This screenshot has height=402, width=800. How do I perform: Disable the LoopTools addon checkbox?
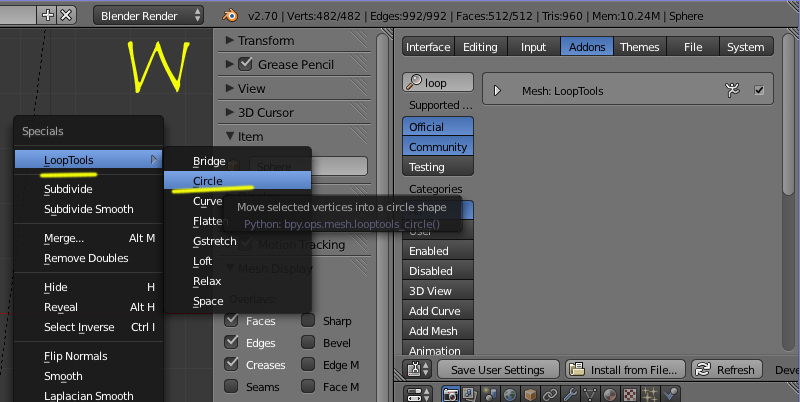point(759,90)
